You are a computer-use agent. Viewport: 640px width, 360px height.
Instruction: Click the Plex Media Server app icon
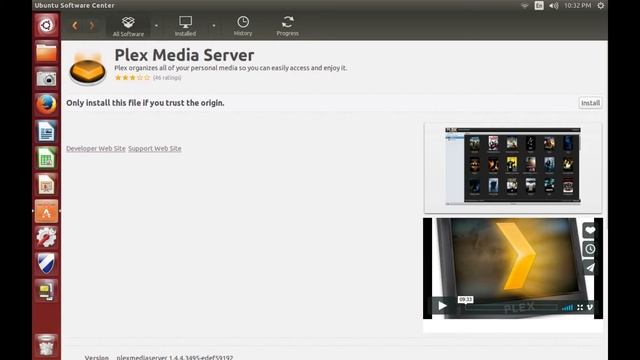click(x=88, y=69)
